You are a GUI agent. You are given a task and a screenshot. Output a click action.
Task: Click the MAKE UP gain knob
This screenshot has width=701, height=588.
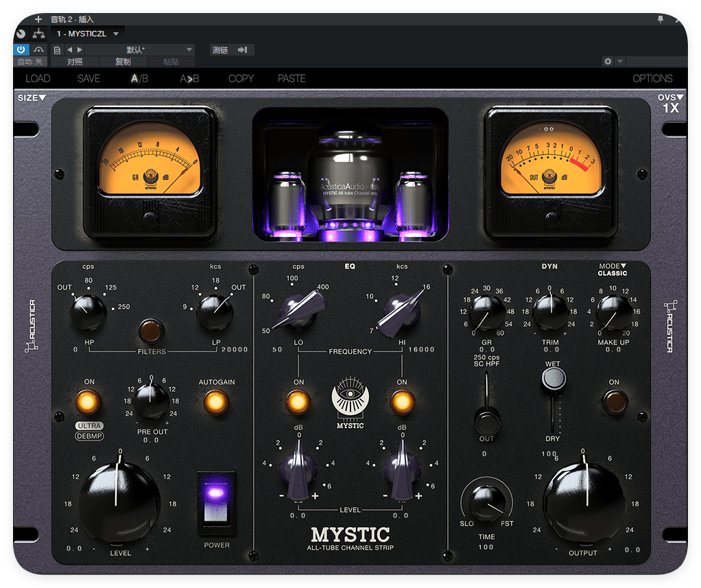pyautogui.click(x=614, y=312)
